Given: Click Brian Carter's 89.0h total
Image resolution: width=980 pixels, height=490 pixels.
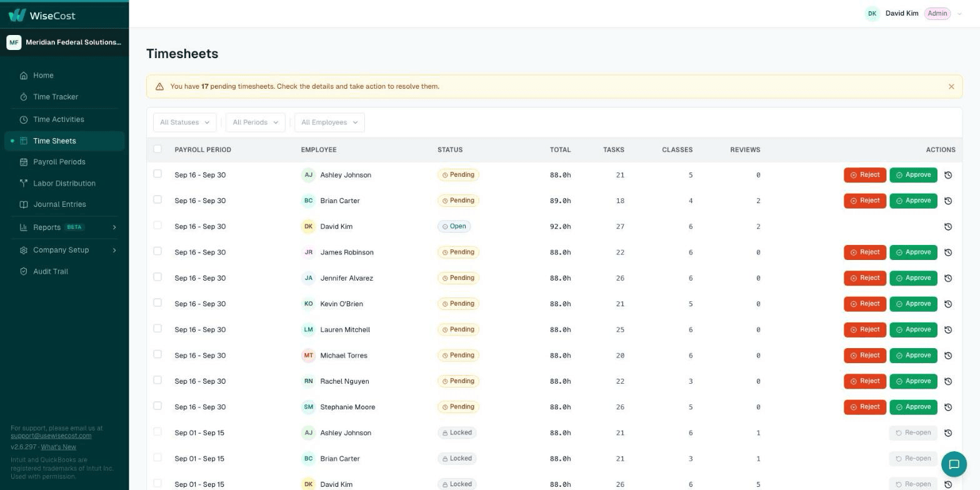Looking at the screenshot, I should click(x=560, y=201).
